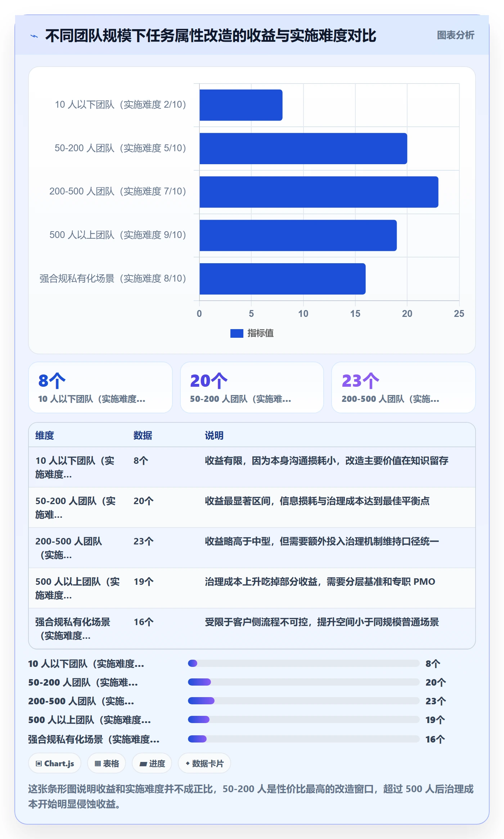
Task: Click the chart axis label 200-500 人团队（实施难度 7/10）
Action: [x=118, y=192]
